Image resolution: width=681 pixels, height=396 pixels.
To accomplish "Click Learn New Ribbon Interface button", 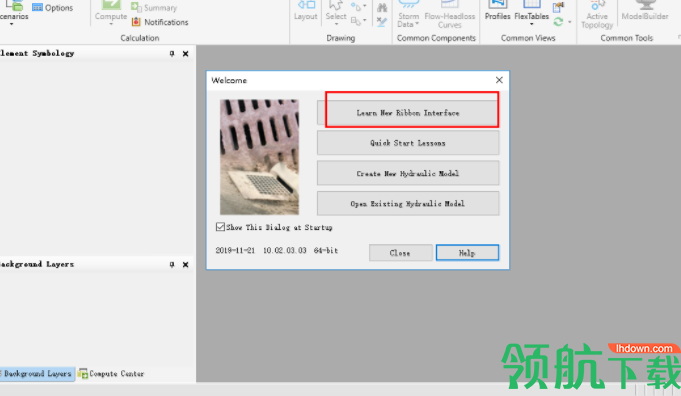I will tap(408, 113).
